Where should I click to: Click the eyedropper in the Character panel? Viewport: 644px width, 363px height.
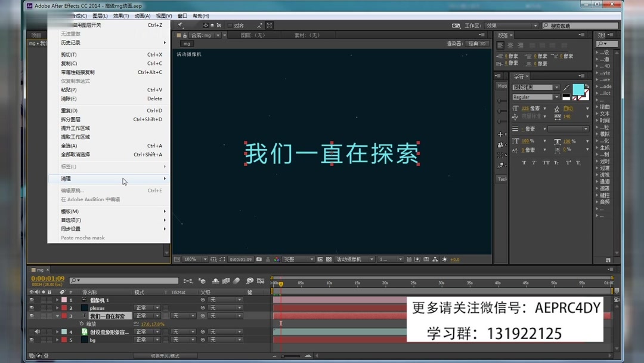coord(566,87)
